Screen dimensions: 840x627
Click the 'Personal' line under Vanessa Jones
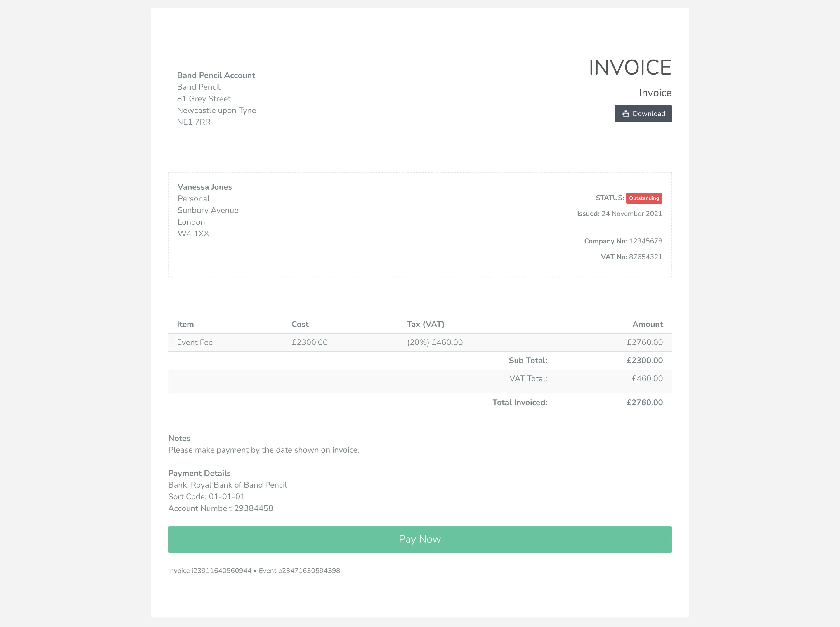tap(193, 198)
